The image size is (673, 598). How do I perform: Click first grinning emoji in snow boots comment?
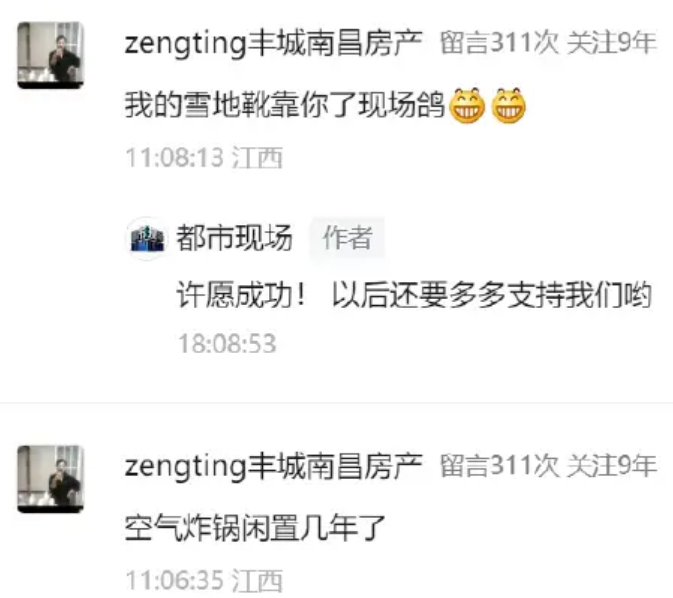click(x=467, y=105)
